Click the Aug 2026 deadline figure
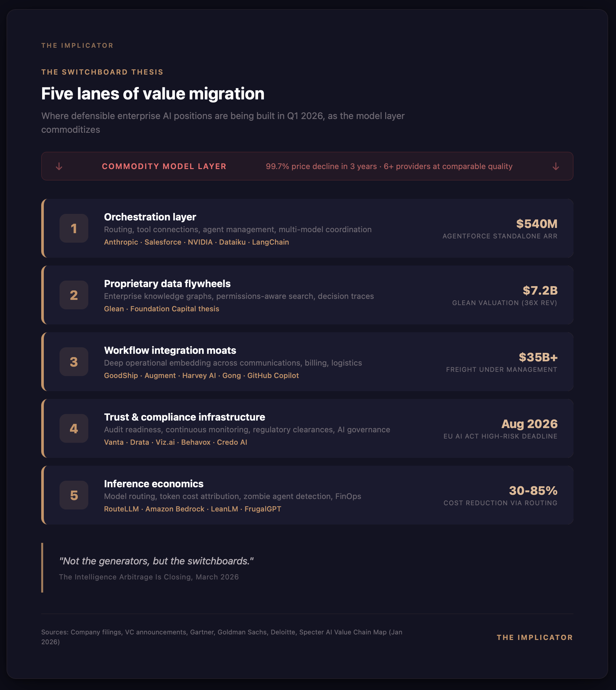 coord(529,424)
